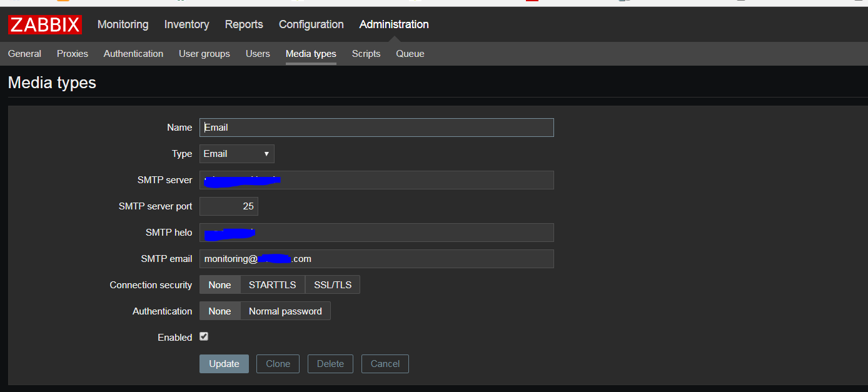Select Normal password authentication
This screenshot has height=392, width=868.
click(x=285, y=311)
